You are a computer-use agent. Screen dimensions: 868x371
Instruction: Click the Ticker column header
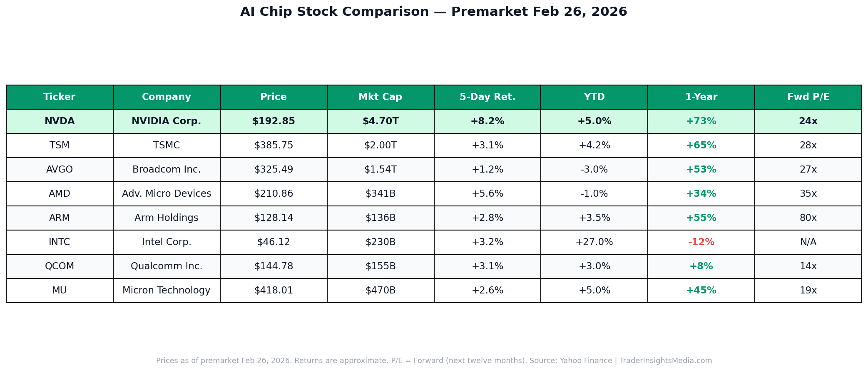coord(60,97)
